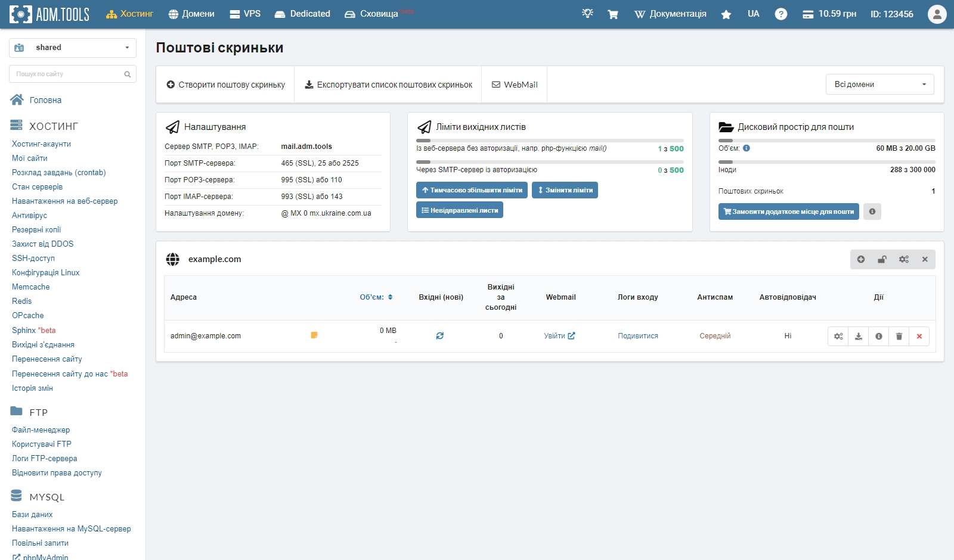Open the shared account dropdown
Image resolution: width=954 pixels, height=560 pixels.
coord(73,48)
